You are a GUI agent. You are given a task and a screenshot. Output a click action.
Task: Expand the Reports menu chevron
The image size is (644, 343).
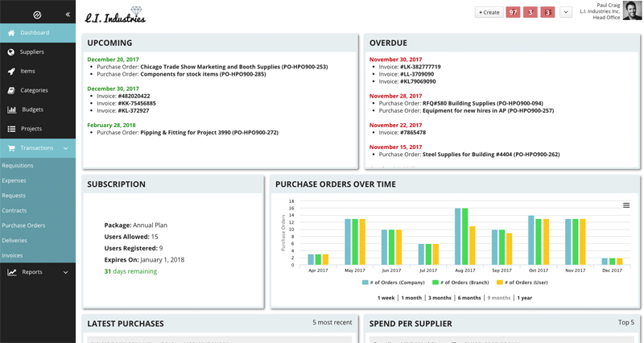pos(66,272)
